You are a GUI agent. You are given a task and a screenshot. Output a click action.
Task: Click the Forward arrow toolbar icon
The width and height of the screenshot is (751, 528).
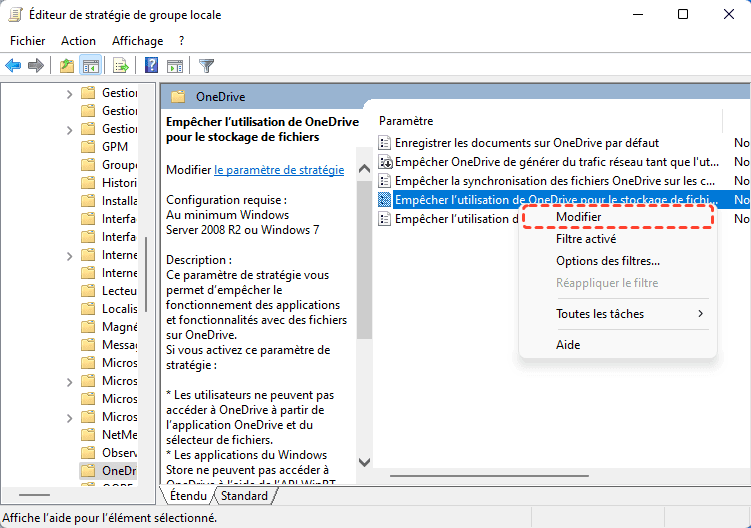click(36, 65)
